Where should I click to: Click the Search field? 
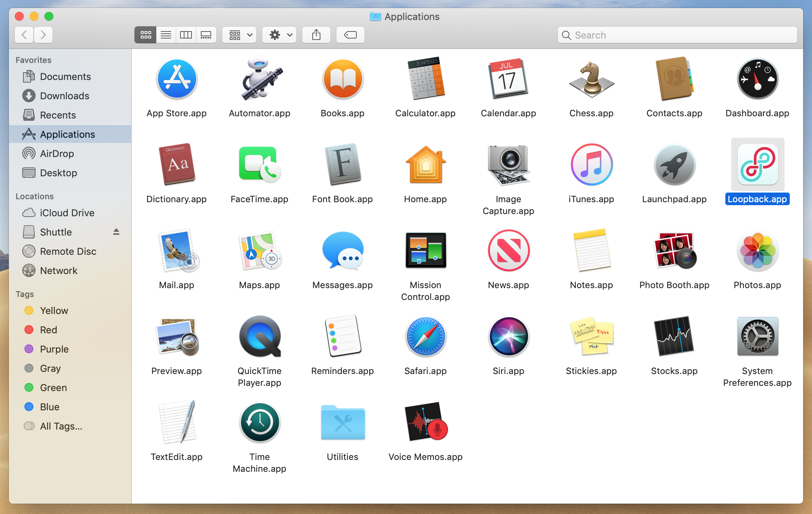click(x=678, y=35)
